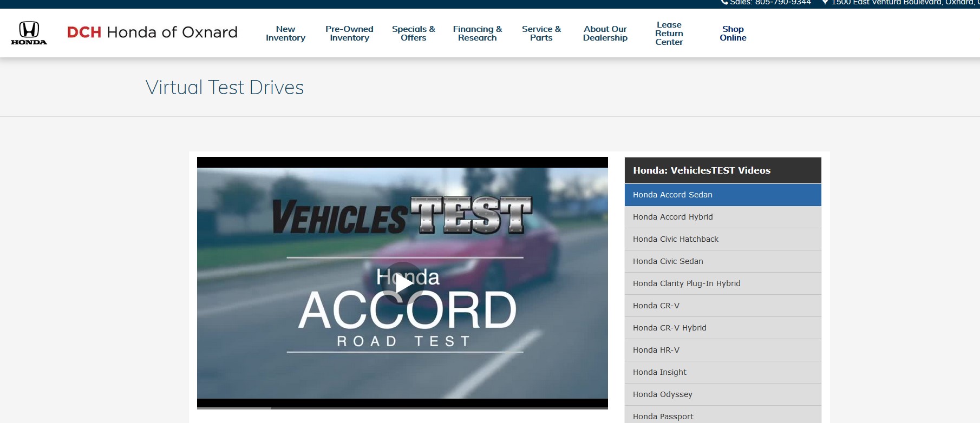The image size is (980, 423).
Task: Select Honda Passport video
Action: click(x=723, y=415)
